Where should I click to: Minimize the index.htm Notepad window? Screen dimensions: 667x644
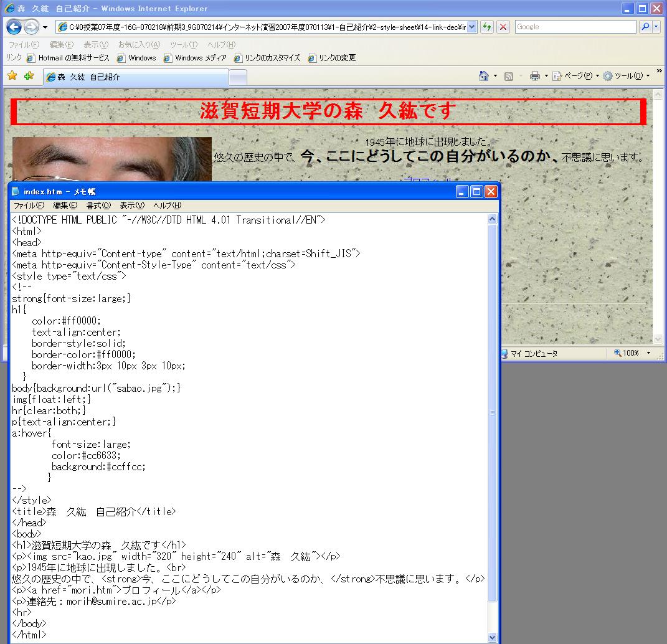(x=462, y=191)
